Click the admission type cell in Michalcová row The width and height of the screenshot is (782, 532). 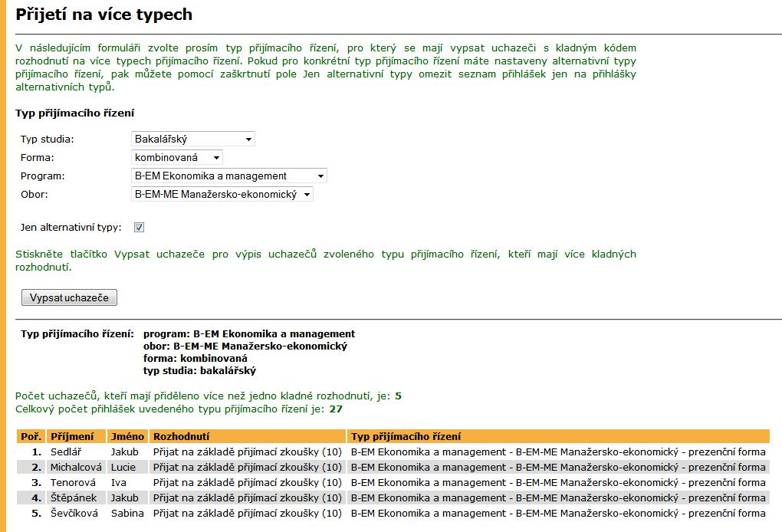pyautogui.click(x=559, y=467)
